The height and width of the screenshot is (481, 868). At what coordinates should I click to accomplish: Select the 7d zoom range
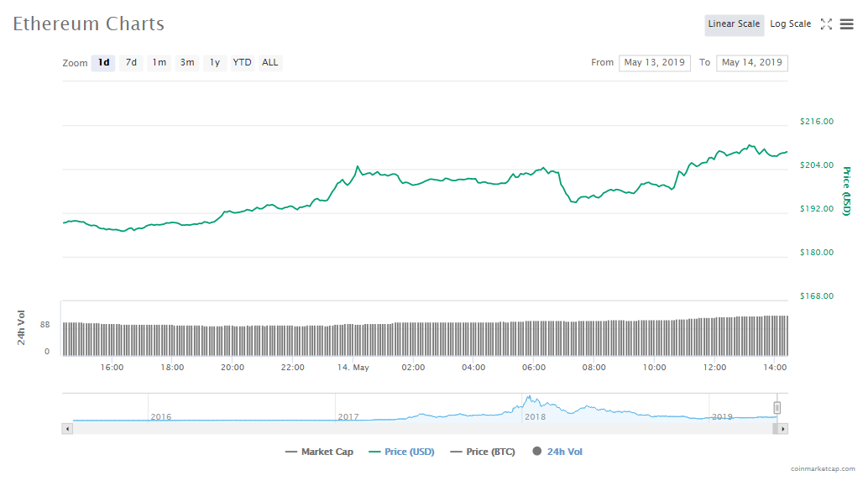(x=131, y=63)
